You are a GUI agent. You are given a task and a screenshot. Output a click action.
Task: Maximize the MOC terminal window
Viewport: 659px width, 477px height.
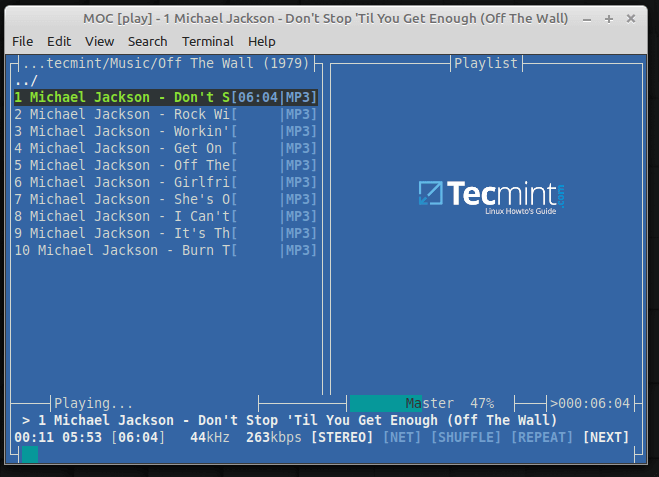pos(609,19)
